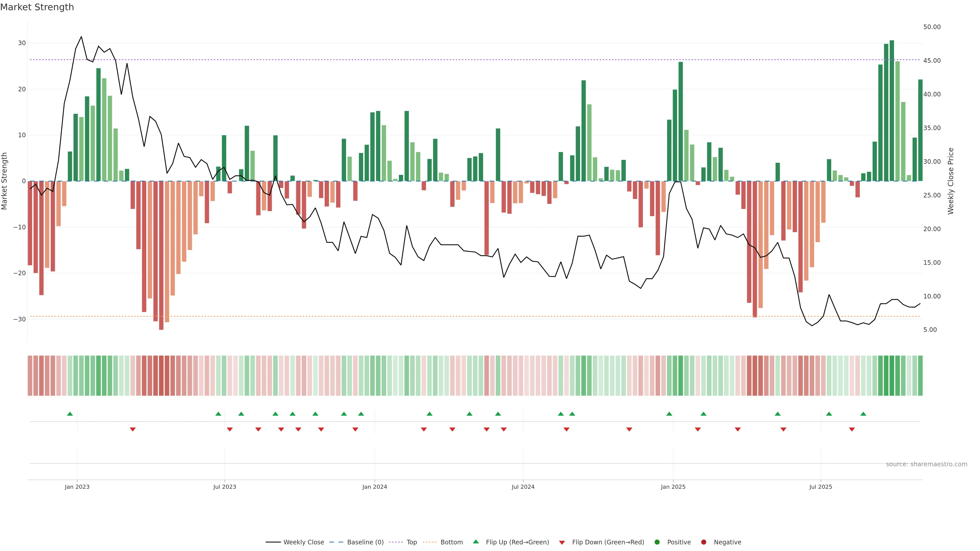980x551 pixels.
Task: Click the Jul 2025 x-axis label
Action: (820, 487)
